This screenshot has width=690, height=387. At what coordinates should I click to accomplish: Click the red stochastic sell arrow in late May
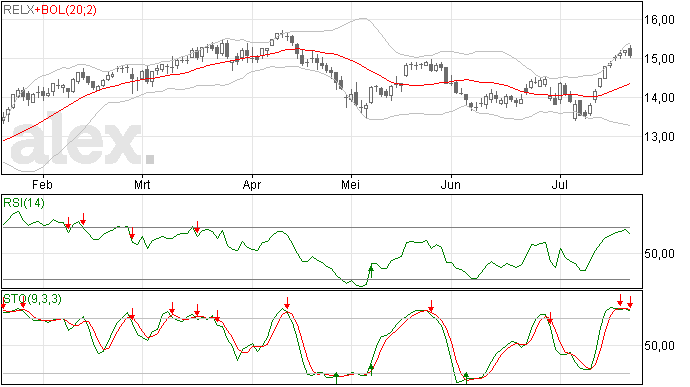pyautogui.click(x=432, y=306)
